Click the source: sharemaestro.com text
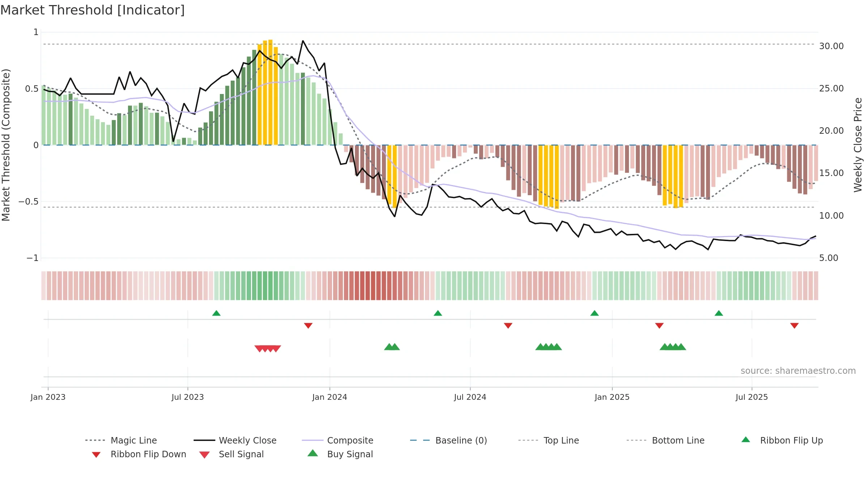The image size is (868, 488). pyautogui.click(x=798, y=371)
